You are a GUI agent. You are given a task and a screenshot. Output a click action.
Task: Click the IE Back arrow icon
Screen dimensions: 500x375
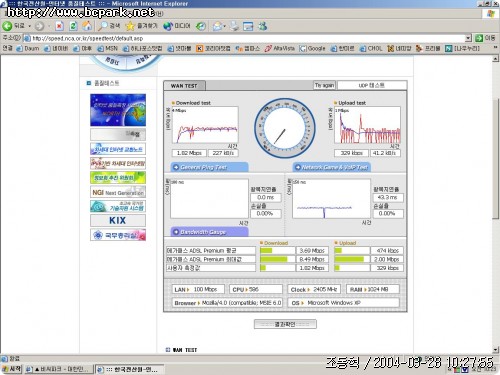tap(7, 26)
